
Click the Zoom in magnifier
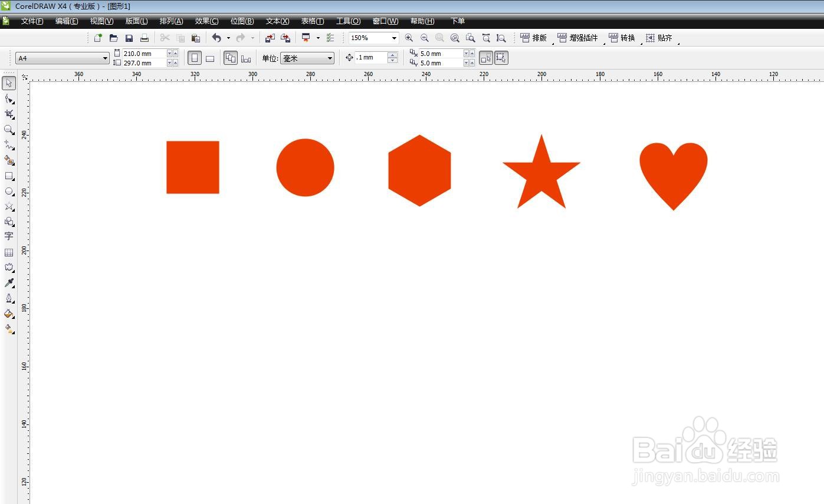409,38
